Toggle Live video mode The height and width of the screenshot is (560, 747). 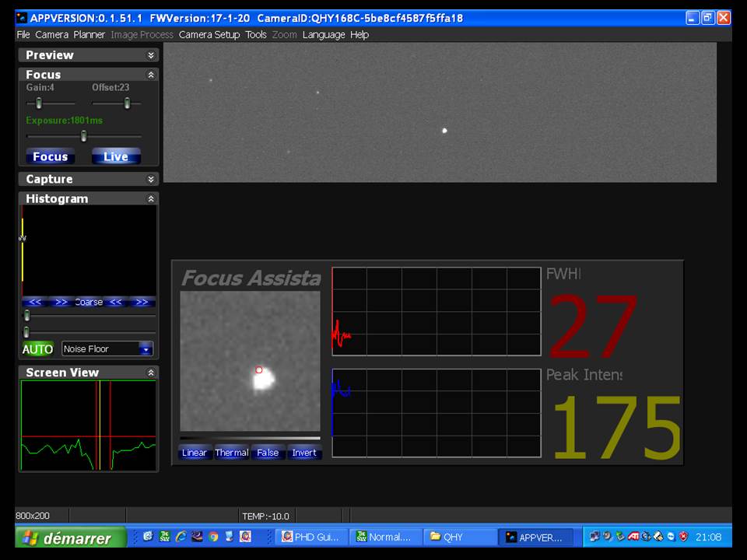click(x=116, y=157)
